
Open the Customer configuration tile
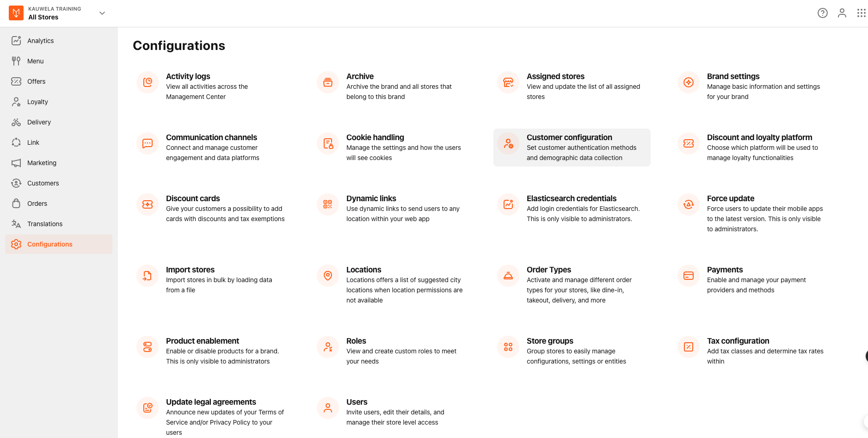coord(572,147)
